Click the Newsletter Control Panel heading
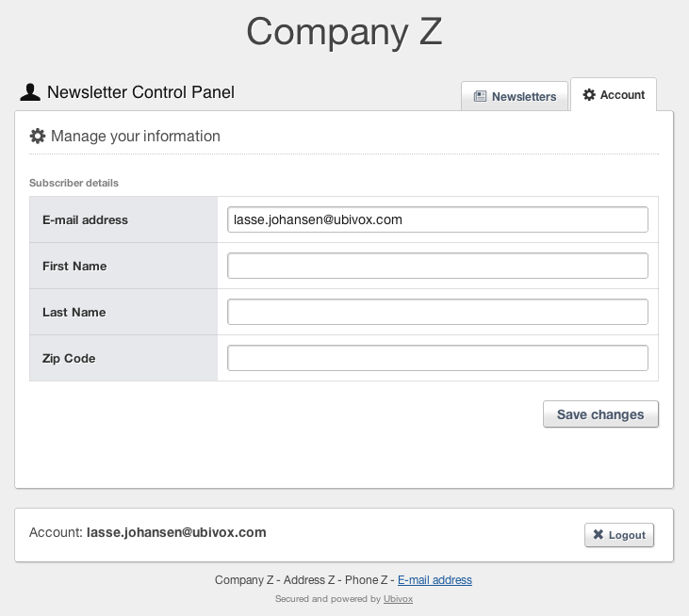 coord(140,92)
